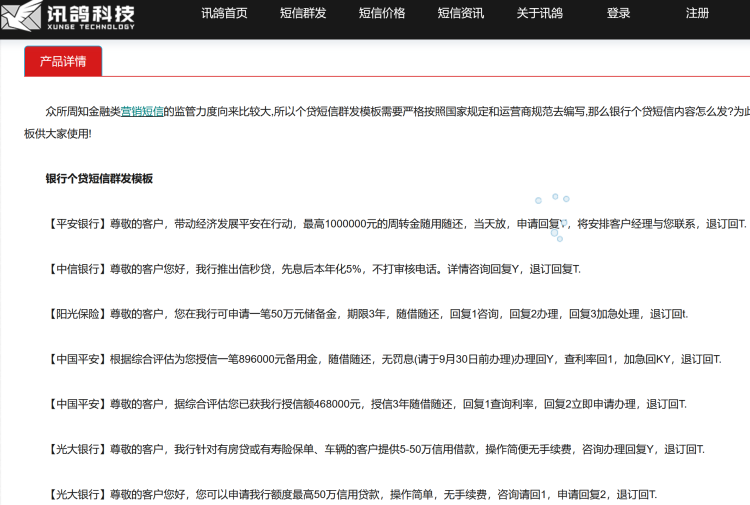
Task: Open the 关于讯鸽 menu item
Action: [x=539, y=14]
